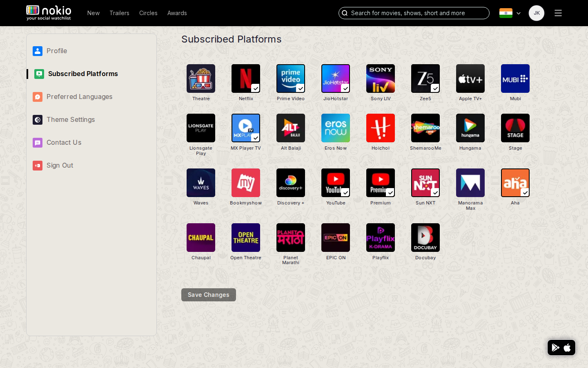
Task: Expand the India country selector dropdown
Action: [510, 13]
